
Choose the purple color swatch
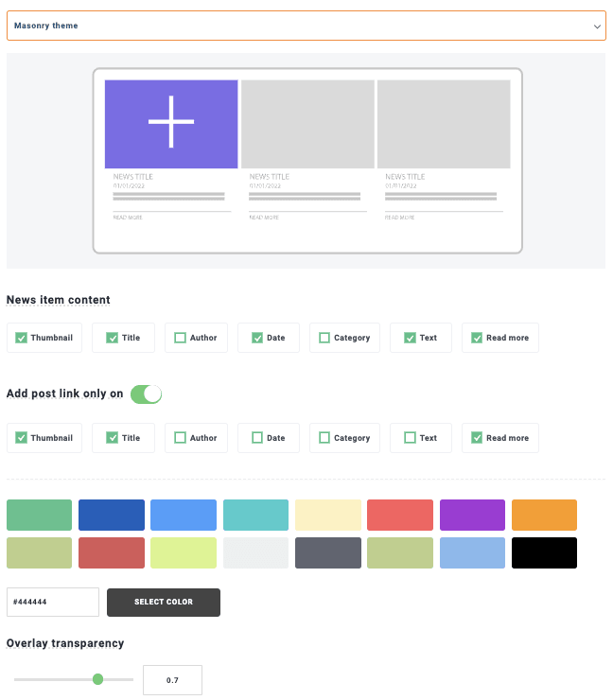(x=471, y=515)
